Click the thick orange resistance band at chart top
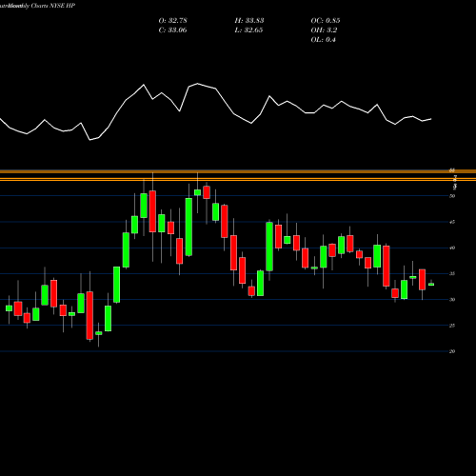The image size is (476, 476). tap(238, 171)
